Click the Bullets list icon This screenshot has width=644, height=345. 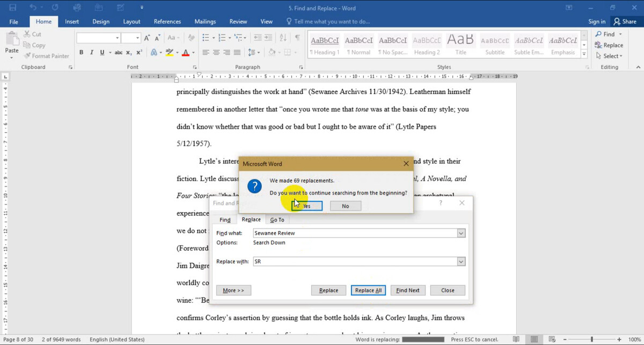pos(206,38)
